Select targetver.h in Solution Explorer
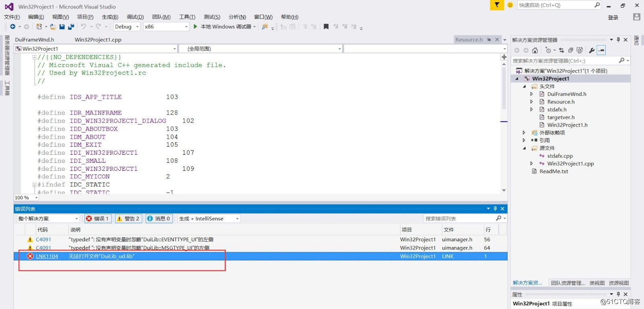This screenshot has width=644, height=309. pyautogui.click(x=561, y=117)
